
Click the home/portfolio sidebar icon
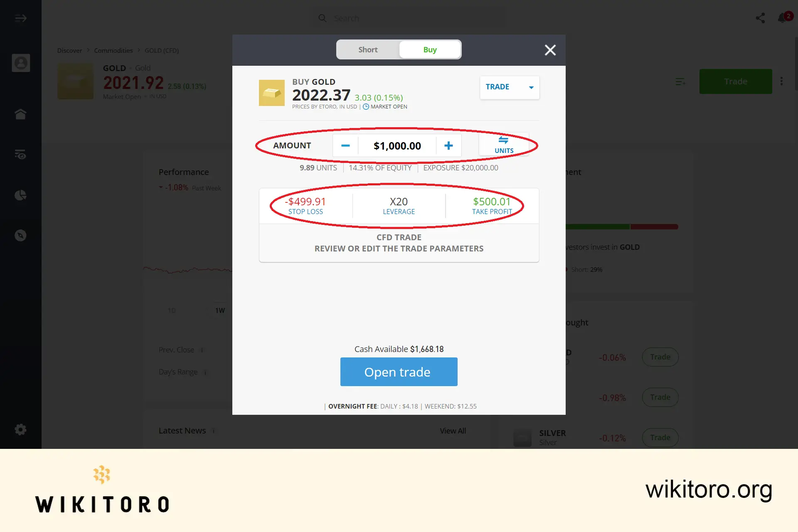(x=21, y=113)
